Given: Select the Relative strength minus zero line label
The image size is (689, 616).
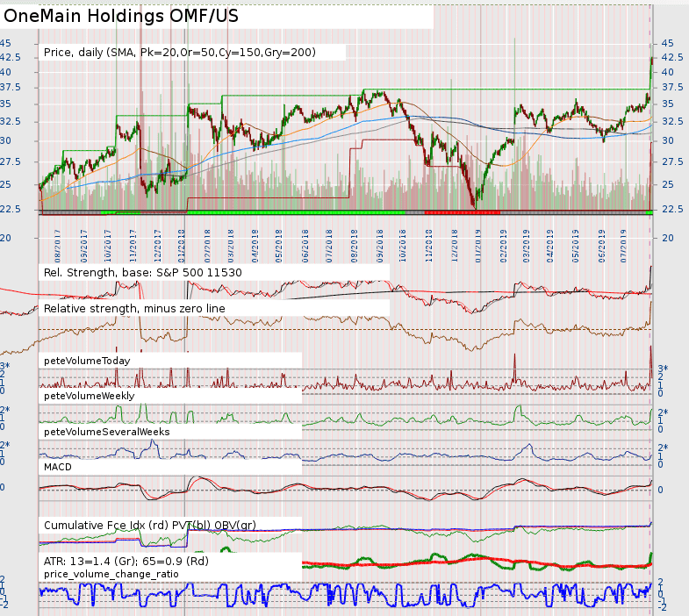Looking at the screenshot, I should click(134, 309).
